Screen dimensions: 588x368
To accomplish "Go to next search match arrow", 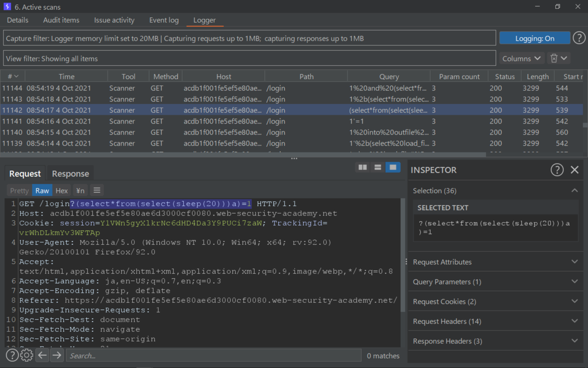I will coord(57,355).
